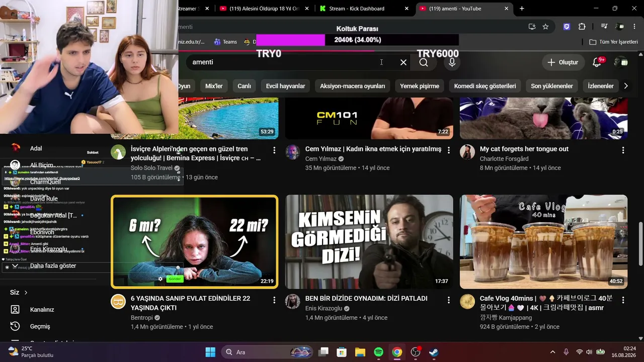Image resolution: width=644 pixels, height=362 pixels.
Task: Select the 'Son yüklenenler' filter chip
Action: (552, 86)
